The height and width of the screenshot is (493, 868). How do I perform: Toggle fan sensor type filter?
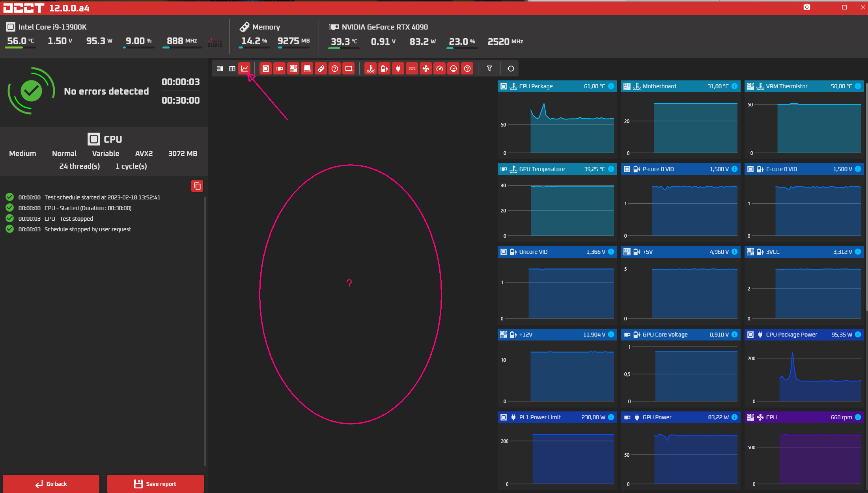coord(426,69)
